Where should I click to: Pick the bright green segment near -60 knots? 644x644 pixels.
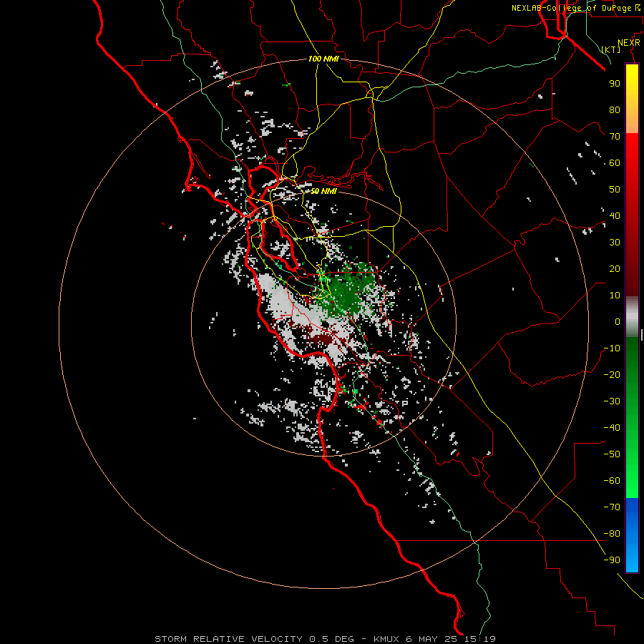coord(632,481)
